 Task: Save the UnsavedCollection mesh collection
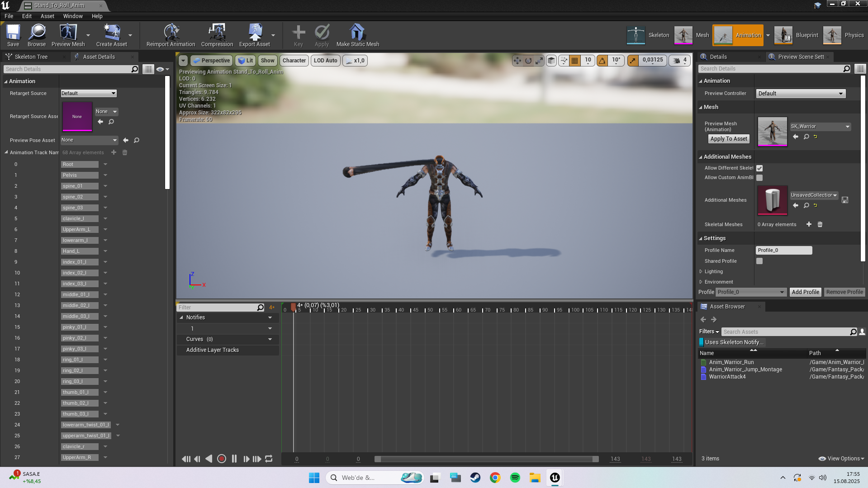tap(845, 200)
